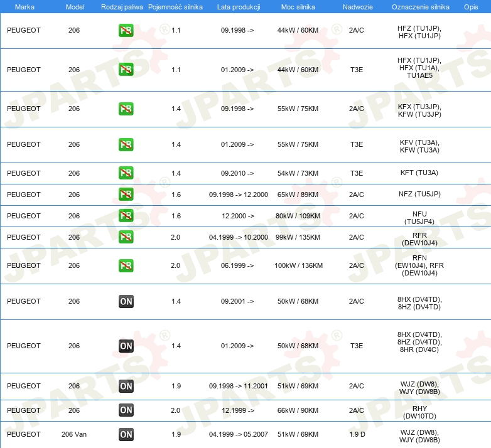Click petrol icon in 100kW / 136KM row
Viewport: 491px width, 448px height.
[x=126, y=265]
